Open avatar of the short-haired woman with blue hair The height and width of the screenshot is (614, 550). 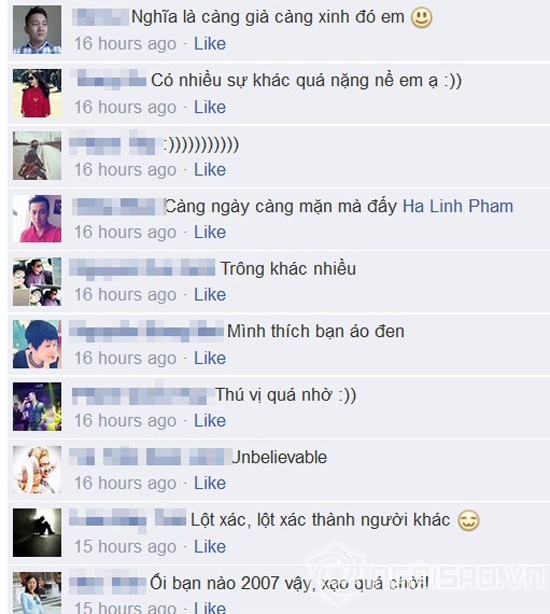tap(37, 344)
